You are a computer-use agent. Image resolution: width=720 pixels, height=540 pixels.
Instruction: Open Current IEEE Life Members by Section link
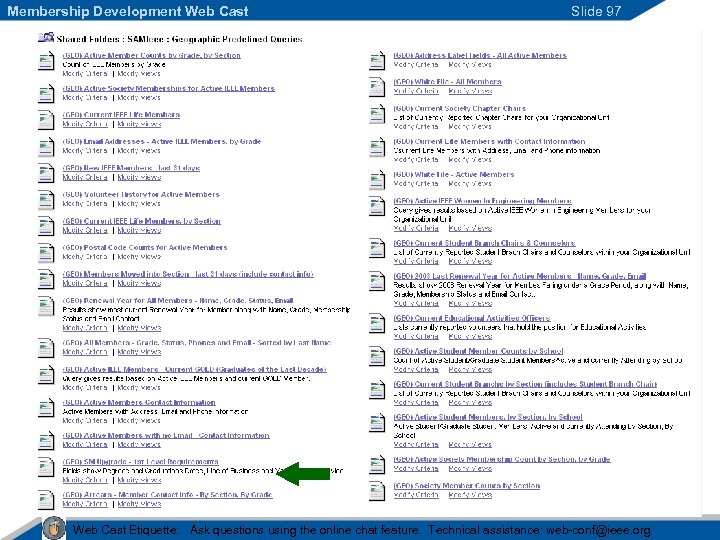pos(141,221)
